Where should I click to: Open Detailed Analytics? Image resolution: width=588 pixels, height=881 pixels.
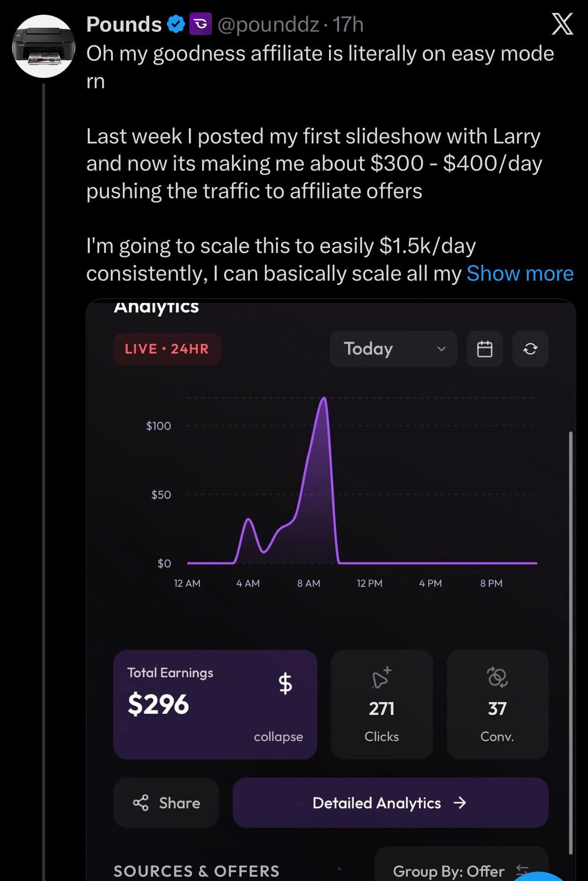point(390,803)
